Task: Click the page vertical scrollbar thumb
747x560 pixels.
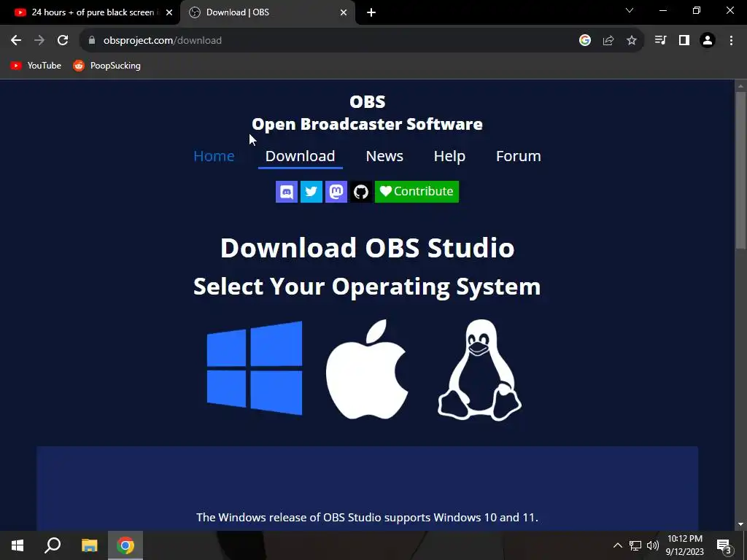Action: click(x=740, y=170)
